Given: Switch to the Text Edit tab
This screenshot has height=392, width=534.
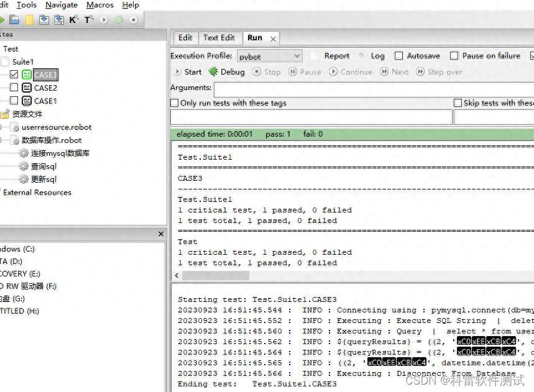Looking at the screenshot, I should point(219,37).
